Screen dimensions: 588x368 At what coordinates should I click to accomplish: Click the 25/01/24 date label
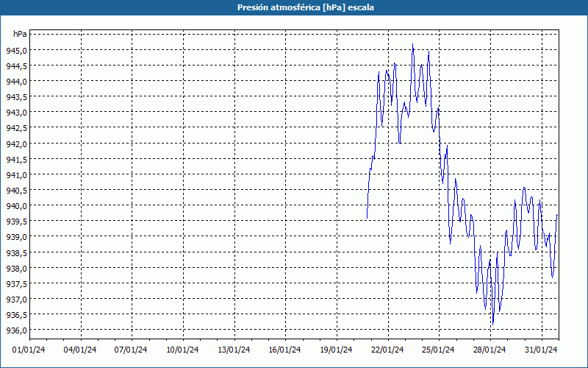[x=438, y=350]
